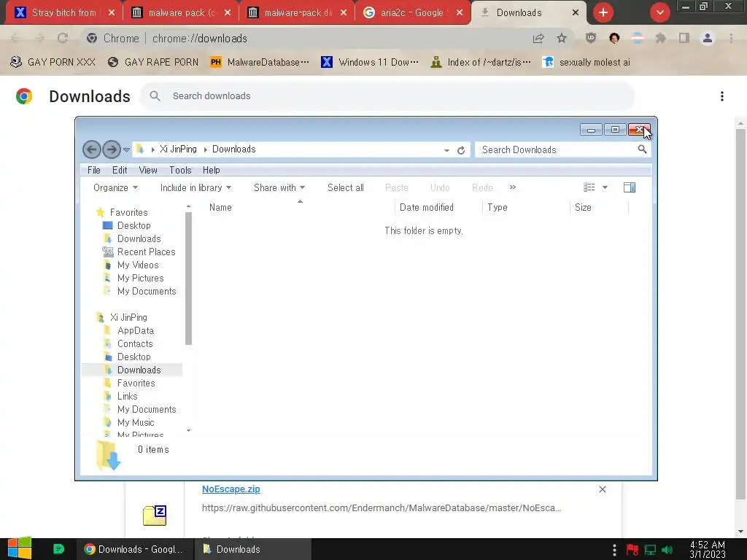Click the share page icon in the address bar
The image size is (747, 560).
pos(538,38)
